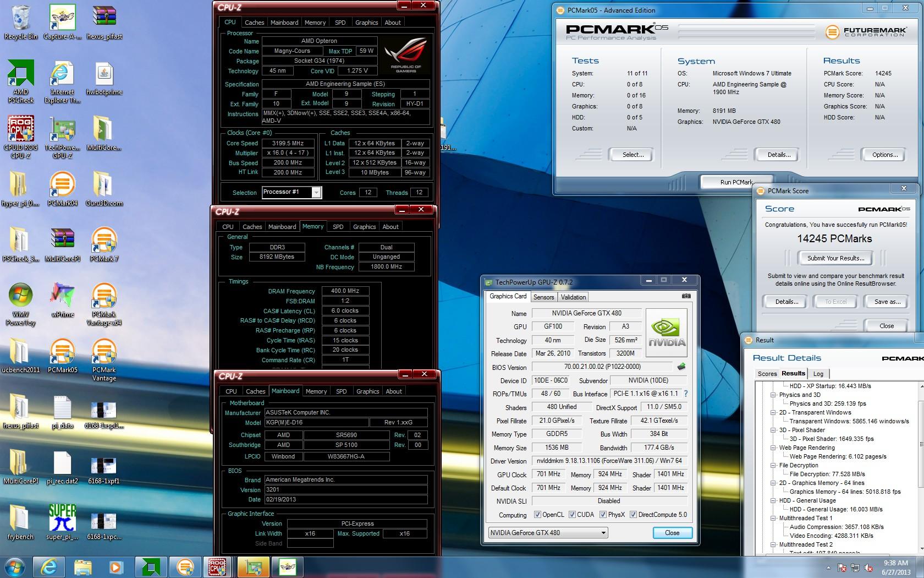Collapse the File Decryption node
This screenshot has height=578, width=924.
click(773, 465)
